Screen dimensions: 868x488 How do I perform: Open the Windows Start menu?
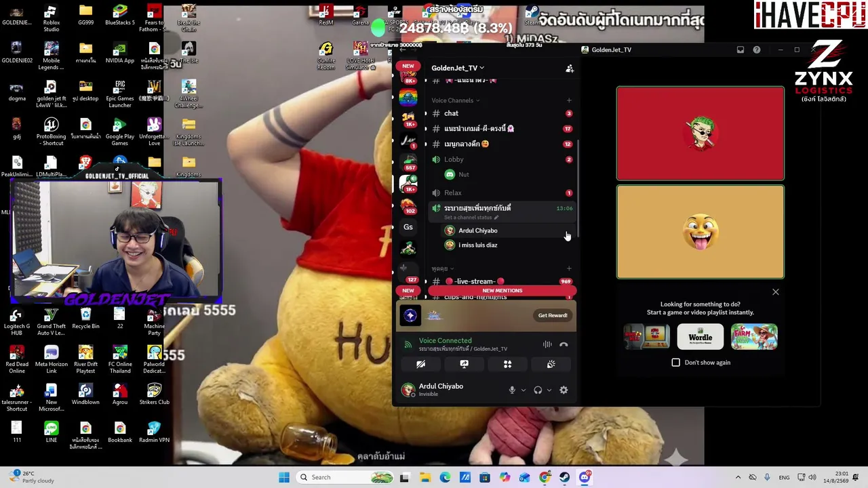pos(284,477)
